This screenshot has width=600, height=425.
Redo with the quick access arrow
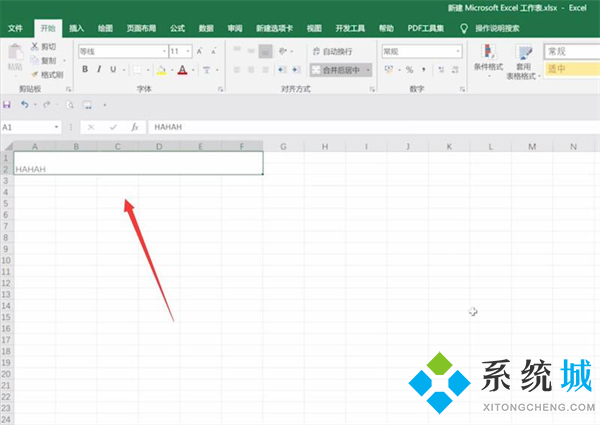(x=47, y=104)
